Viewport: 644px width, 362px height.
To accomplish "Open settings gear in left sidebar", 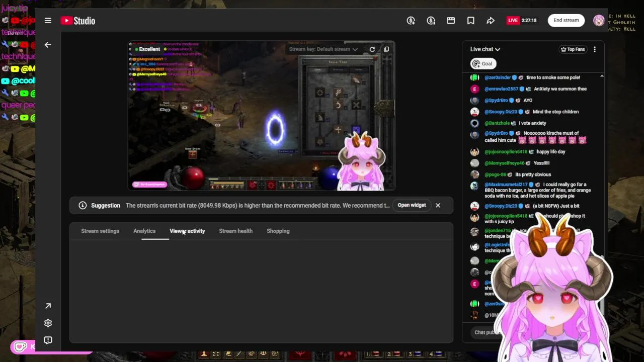I will click(48, 323).
